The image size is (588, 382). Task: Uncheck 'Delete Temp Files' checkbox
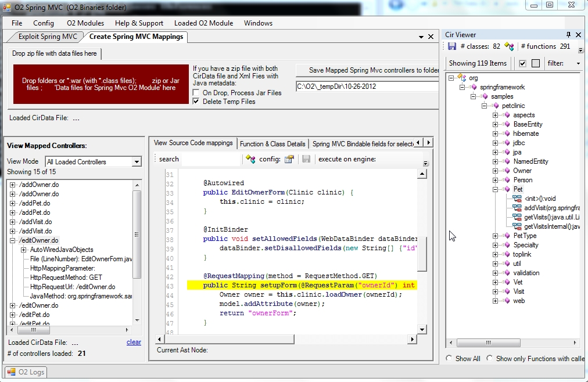point(196,102)
